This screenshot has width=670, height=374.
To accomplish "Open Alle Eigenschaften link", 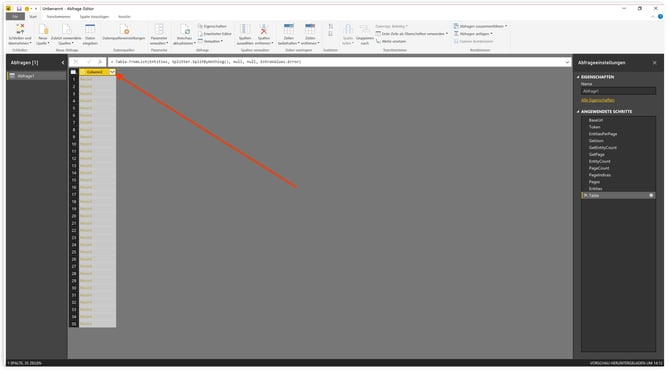I will pos(597,100).
